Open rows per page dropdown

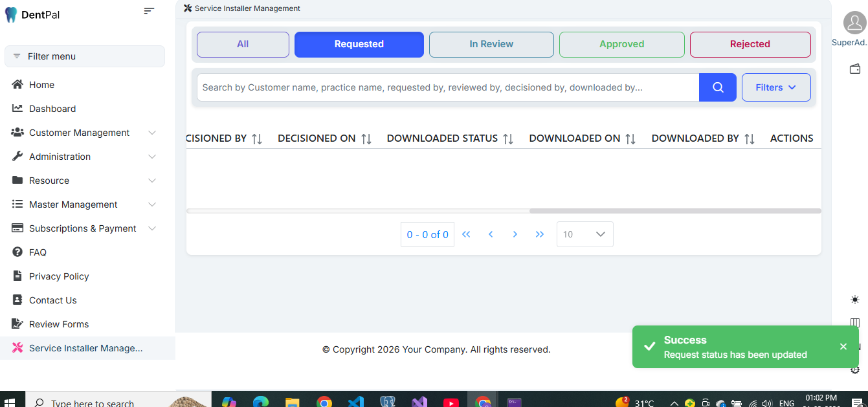point(584,234)
